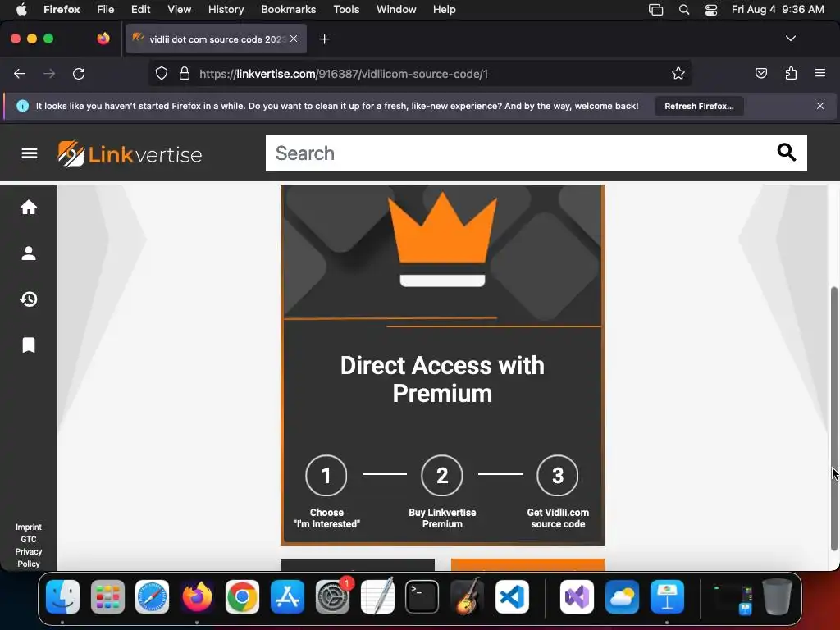Click the Direct Access with Premium heading
840x630 pixels.
tap(442, 379)
